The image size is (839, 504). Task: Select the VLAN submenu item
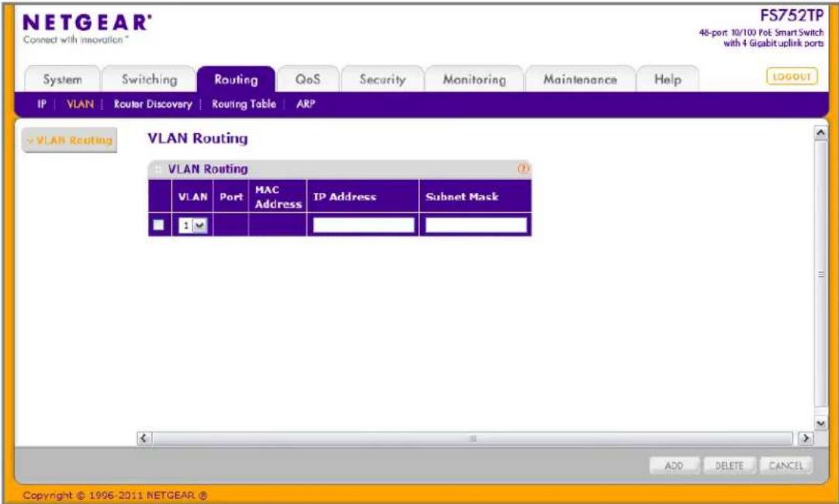pos(80,104)
